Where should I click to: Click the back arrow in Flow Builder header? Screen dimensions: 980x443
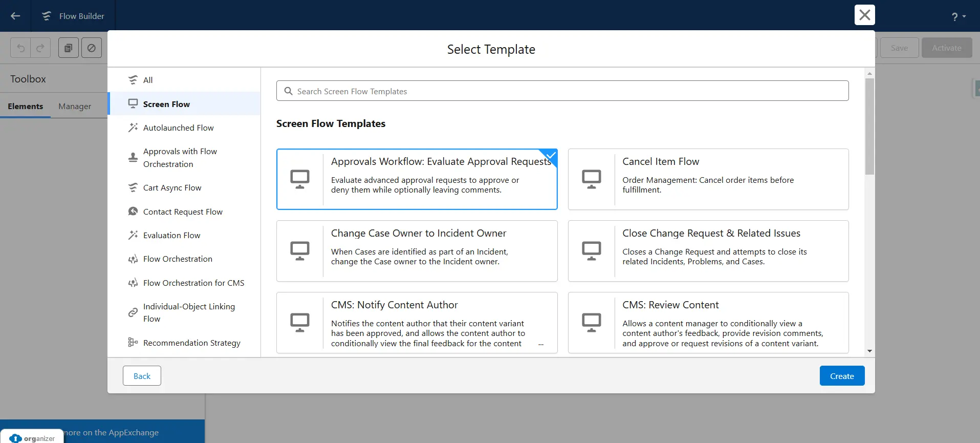click(x=15, y=16)
